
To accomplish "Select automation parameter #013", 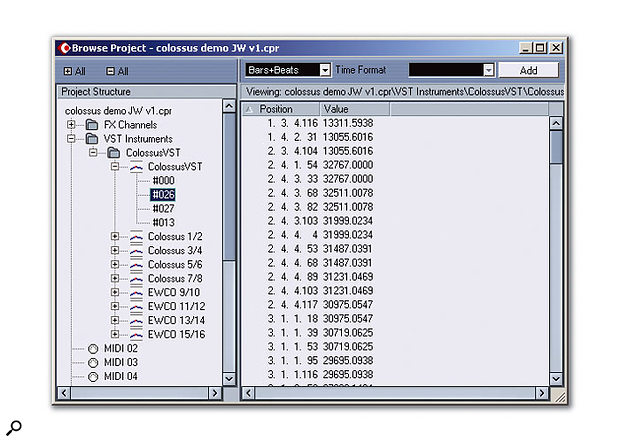I will point(163,223).
